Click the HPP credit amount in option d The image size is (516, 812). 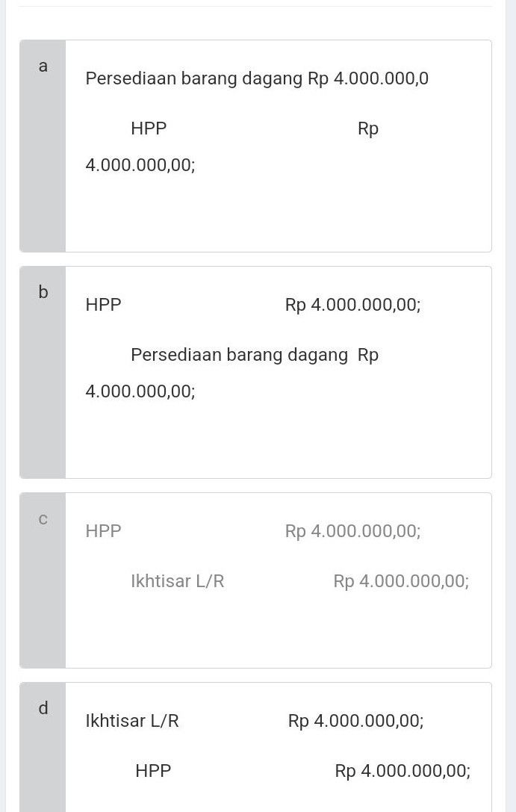click(402, 771)
